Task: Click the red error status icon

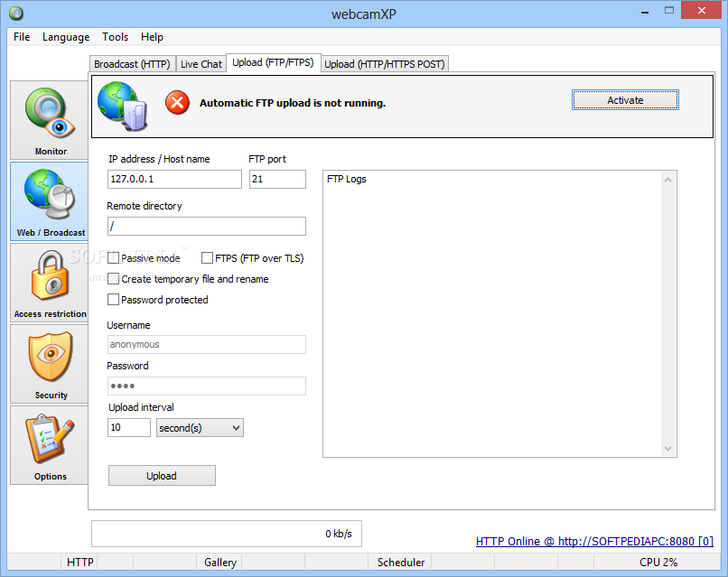Action: pyautogui.click(x=177, y=103)
